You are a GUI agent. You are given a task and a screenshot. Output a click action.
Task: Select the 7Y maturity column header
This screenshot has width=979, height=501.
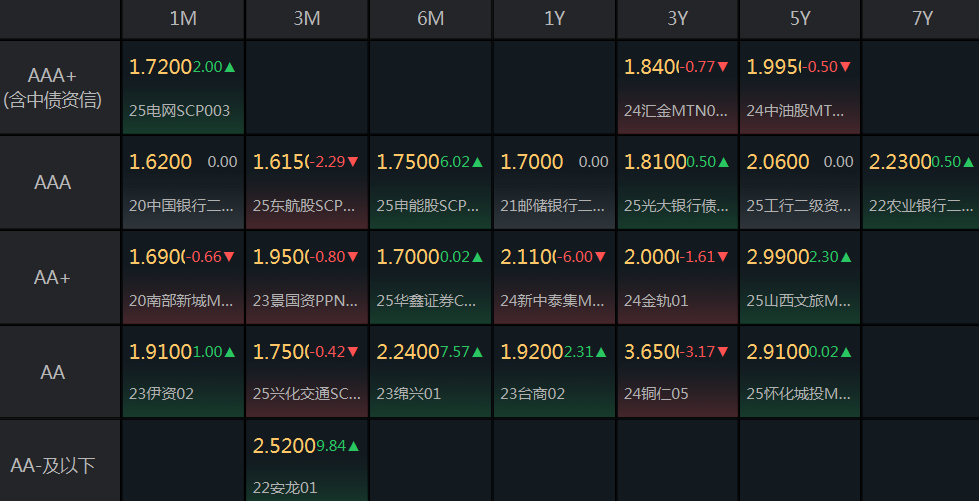[x=922, y=19]
